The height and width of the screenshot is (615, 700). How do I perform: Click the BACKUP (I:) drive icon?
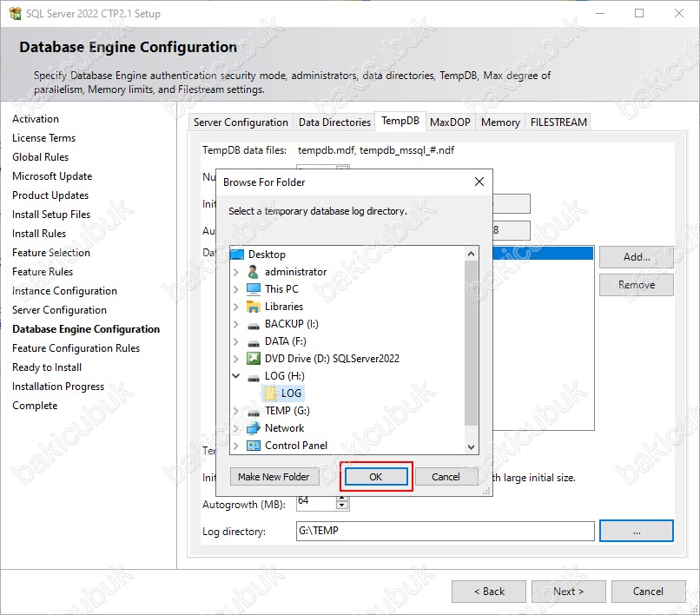click(x=254, y=326)
